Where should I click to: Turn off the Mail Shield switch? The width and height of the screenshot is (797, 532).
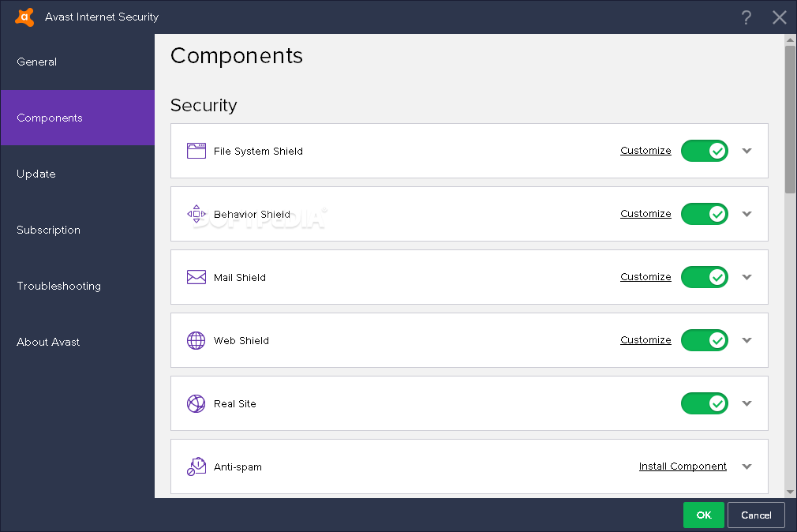(x=704, y=277)
